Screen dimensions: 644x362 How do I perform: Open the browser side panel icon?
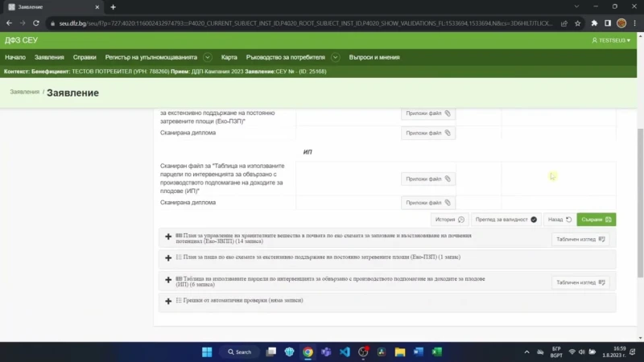point(608,23)
